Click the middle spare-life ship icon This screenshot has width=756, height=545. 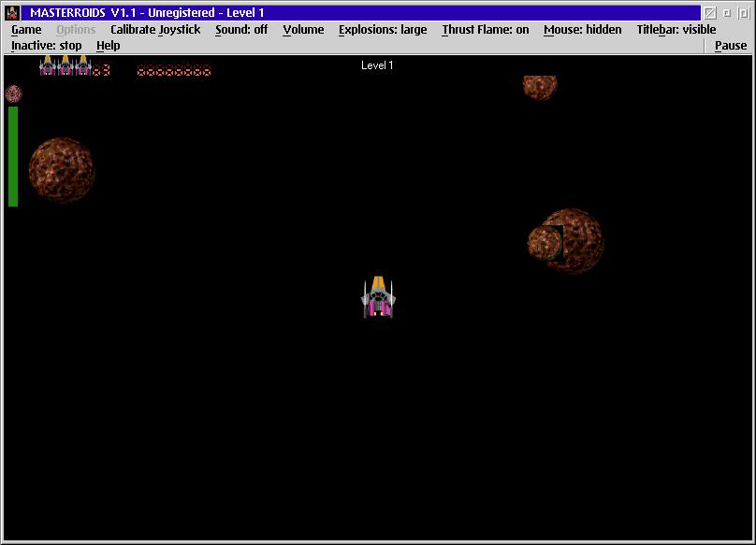pos(65,65)
